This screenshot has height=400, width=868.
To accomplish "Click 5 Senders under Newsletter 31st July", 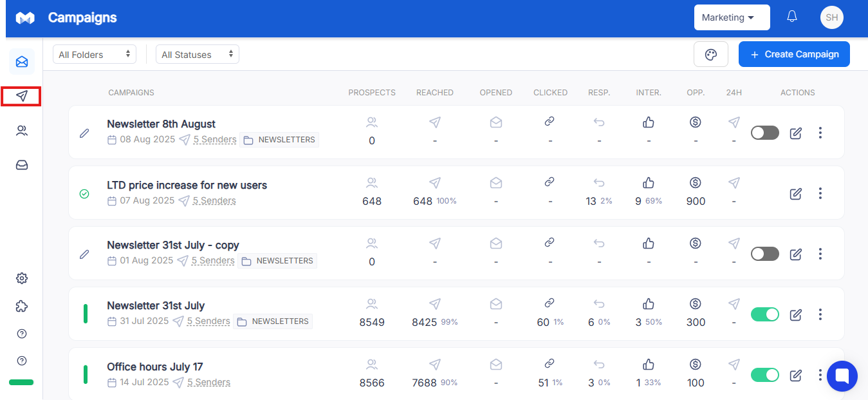I will tap(208, 321).
